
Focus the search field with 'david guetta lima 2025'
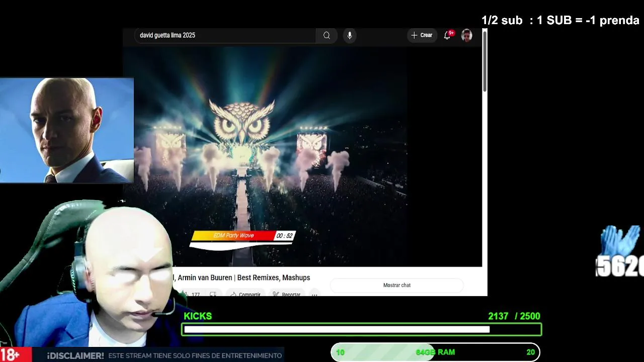(225, 35)
